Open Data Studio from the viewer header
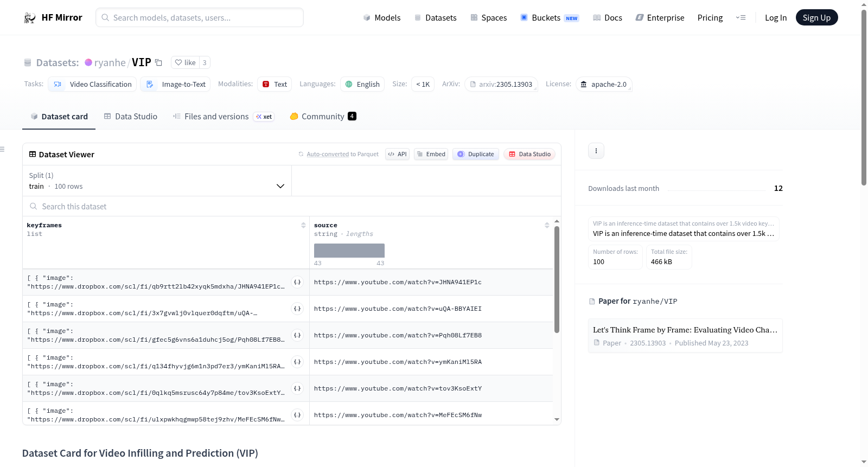This screenshot has height=467, width=868. click(x=529, y=154)
